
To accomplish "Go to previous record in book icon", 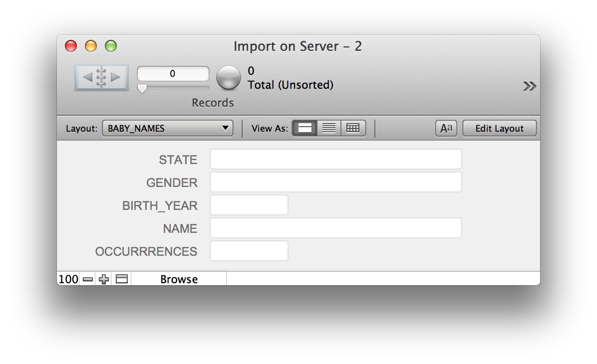I will 87,77.
